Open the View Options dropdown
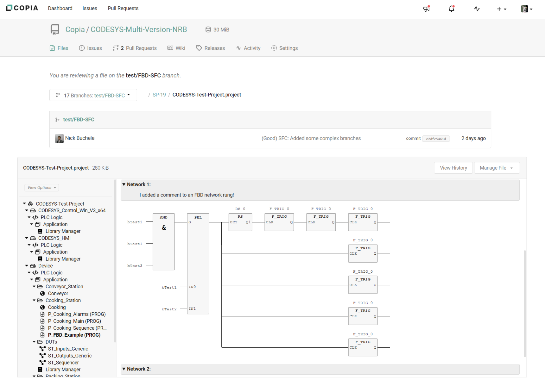The image size is (545, 392). tap(41, 188)
